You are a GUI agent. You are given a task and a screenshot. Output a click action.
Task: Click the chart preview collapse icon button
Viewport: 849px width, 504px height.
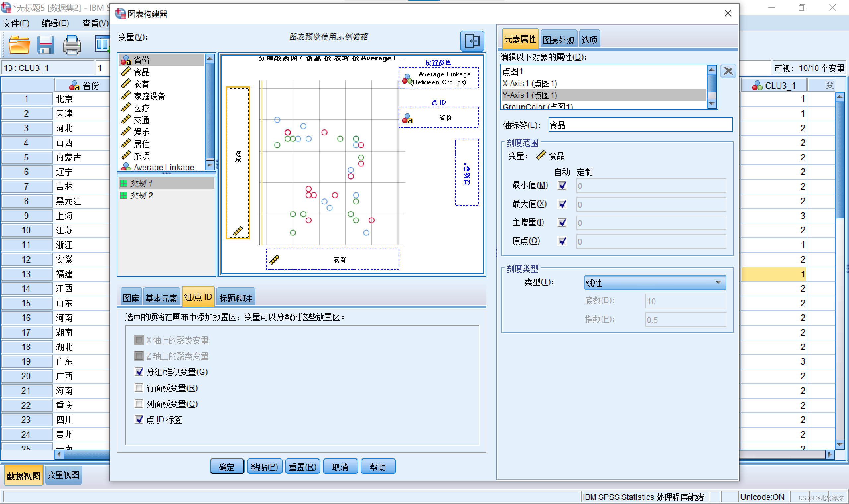tap(472, 41)
